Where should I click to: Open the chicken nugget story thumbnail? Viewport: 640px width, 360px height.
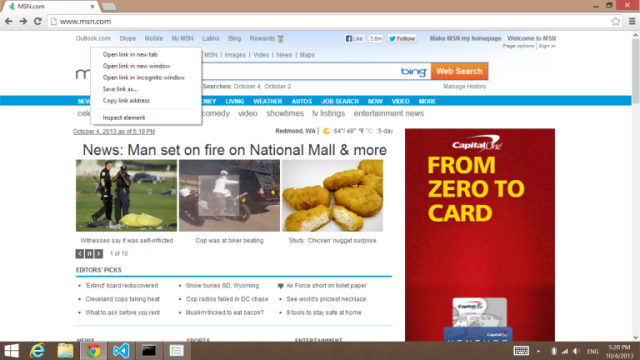point(332,196)
